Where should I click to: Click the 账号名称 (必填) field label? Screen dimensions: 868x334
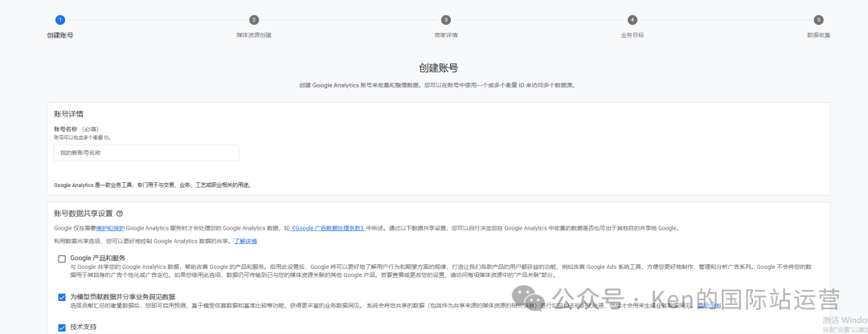76,129
